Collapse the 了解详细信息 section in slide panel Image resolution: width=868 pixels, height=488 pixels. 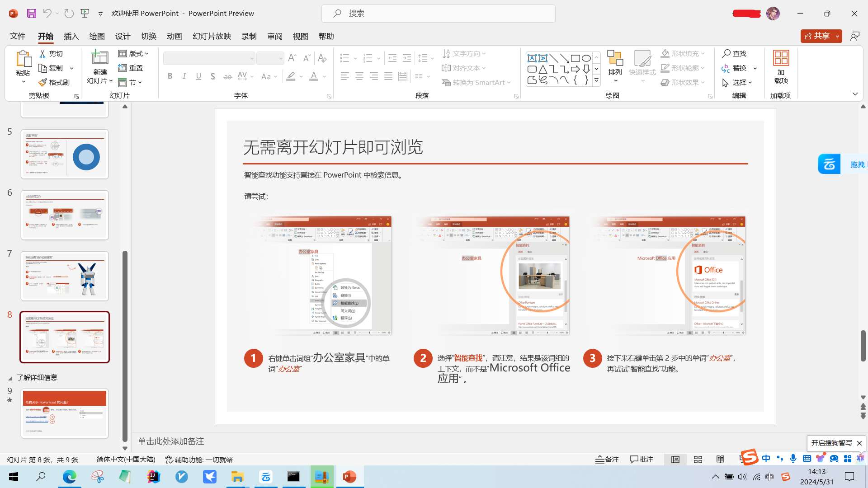(x=10, y=378)
